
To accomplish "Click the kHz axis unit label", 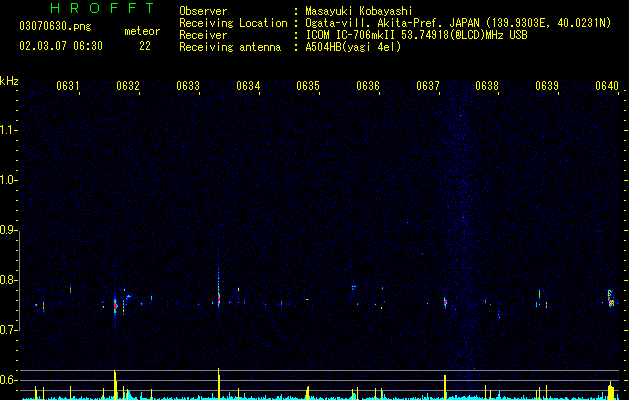I will click(x=9, y=81).
